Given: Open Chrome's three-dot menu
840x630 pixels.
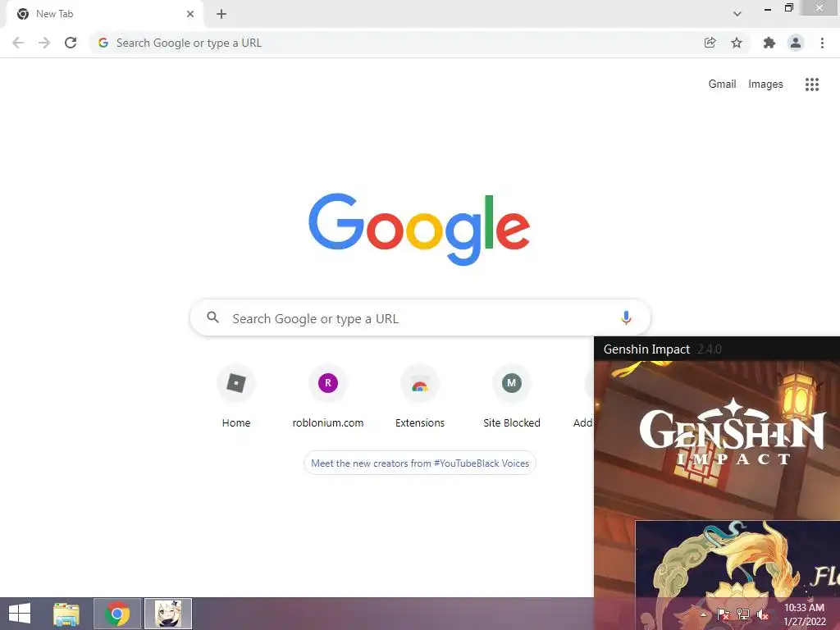Looking at the screenshot, I should coord(822,43).
